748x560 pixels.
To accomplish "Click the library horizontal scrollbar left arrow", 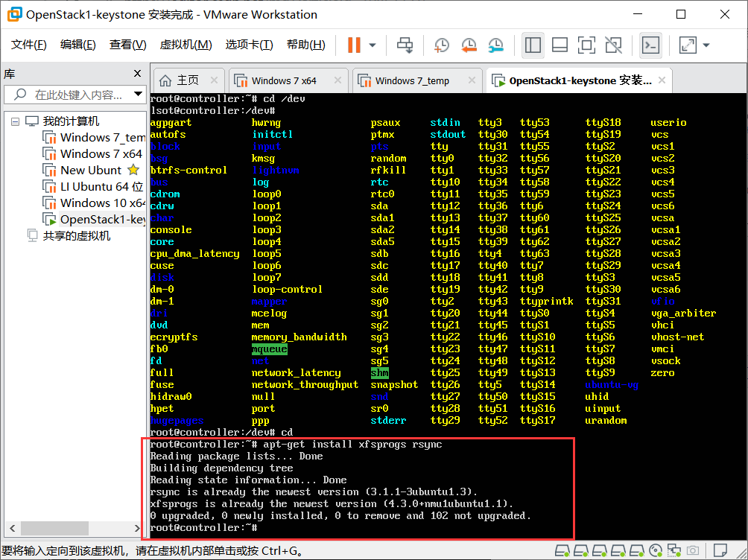I will pyautogui.click(x=13, y=529).
